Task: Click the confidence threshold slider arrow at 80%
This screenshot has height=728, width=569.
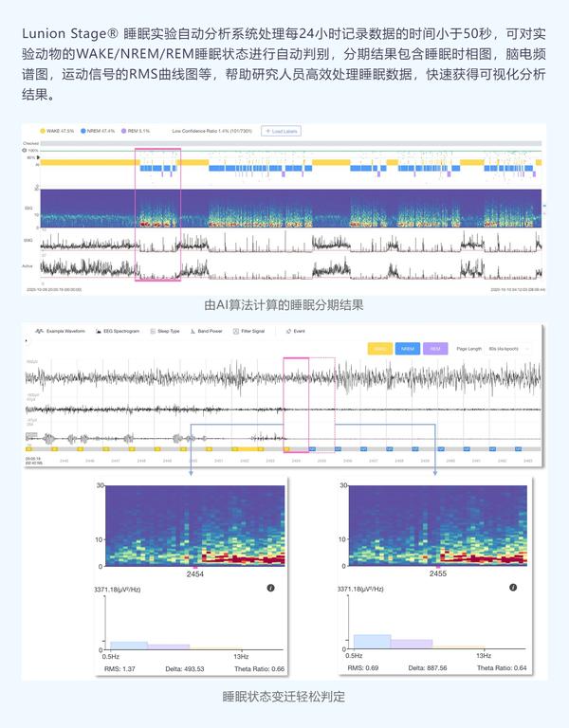Action: tap(39, 158)
